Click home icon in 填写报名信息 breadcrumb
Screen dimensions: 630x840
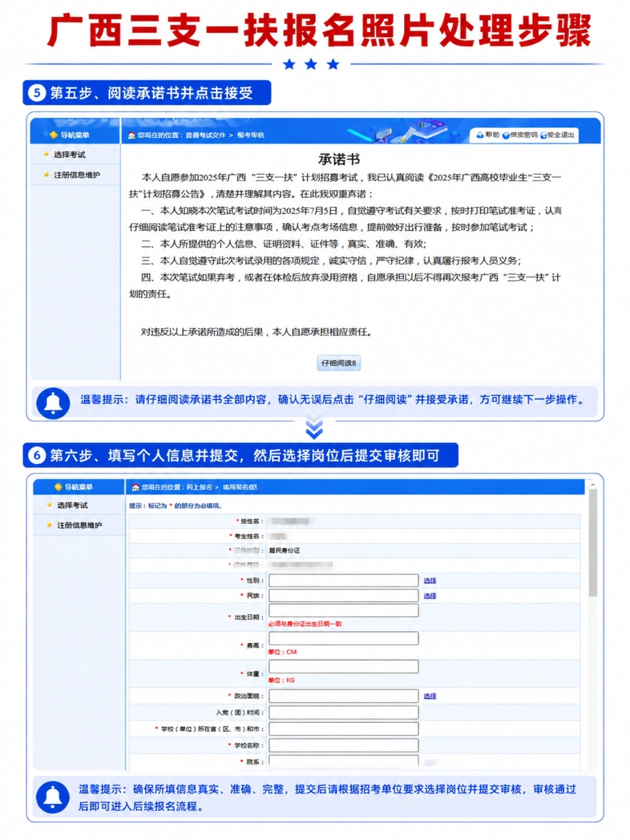135,487
